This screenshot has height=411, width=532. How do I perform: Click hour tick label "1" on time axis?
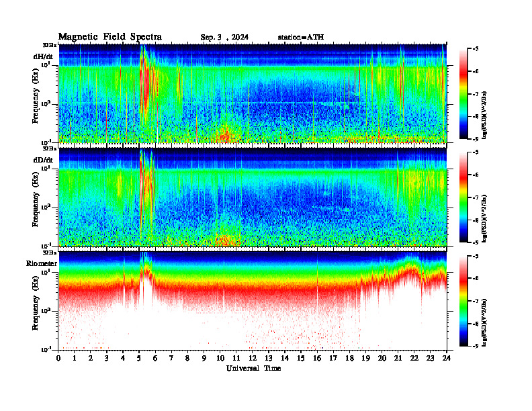pos(75,358)
